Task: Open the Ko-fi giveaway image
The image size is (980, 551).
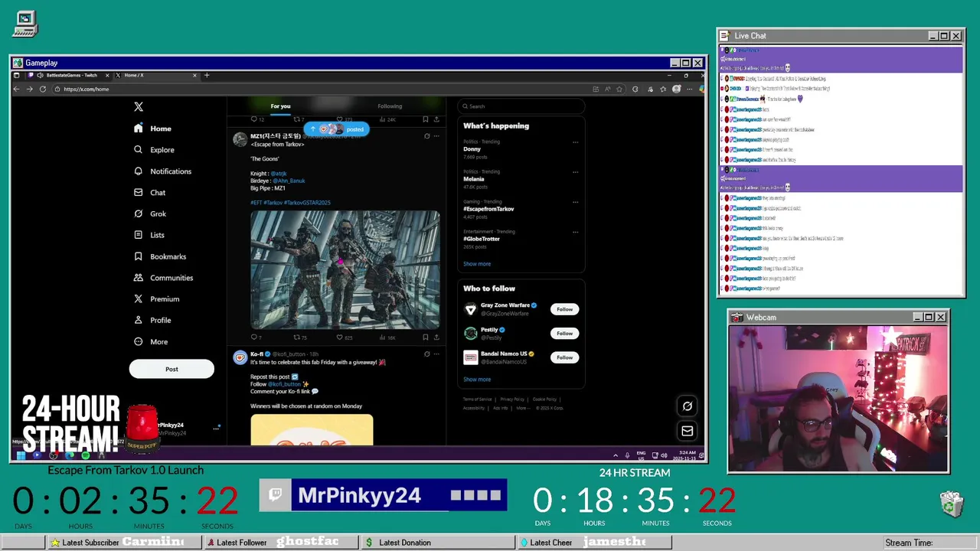Action: [x=312, y=430]
